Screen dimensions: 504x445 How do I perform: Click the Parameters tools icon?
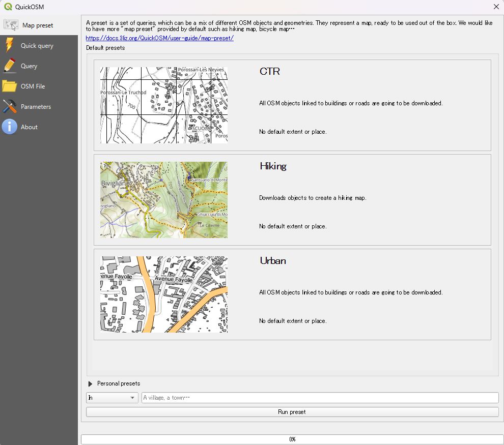click(9, 106)
